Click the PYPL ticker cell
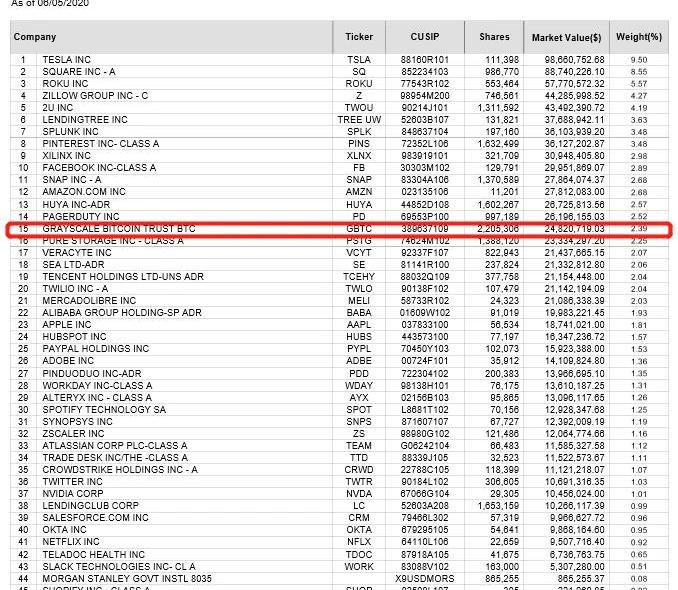 (359, 349)
